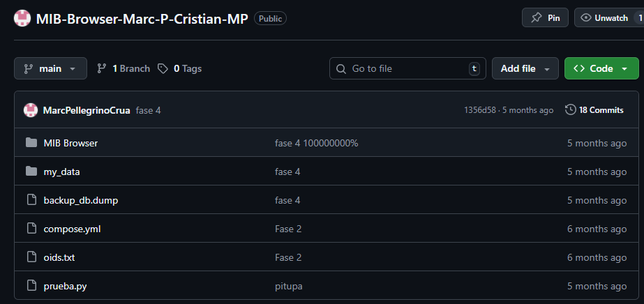
Task: Click the repository owner avatar icon
Action: pyautogui.click(x=22, y=19)
